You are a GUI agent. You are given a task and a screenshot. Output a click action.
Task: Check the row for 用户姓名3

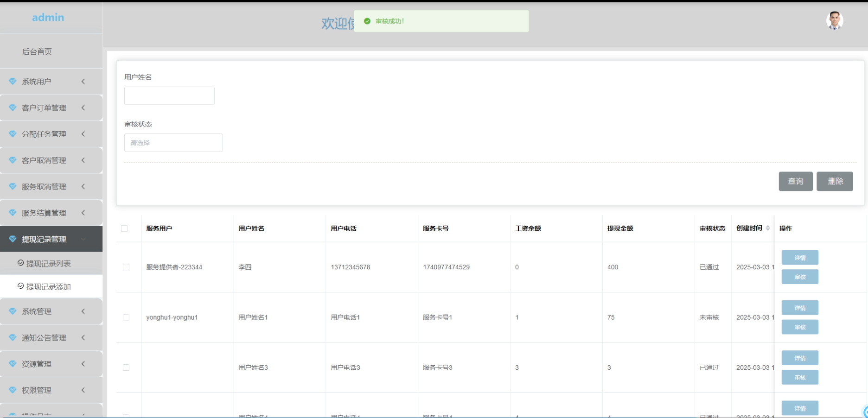tap(126, 367)
